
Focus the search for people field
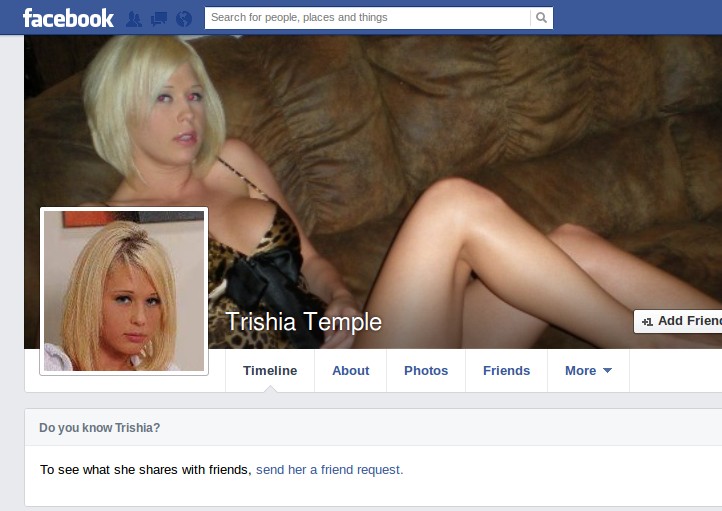pos(367,18)
